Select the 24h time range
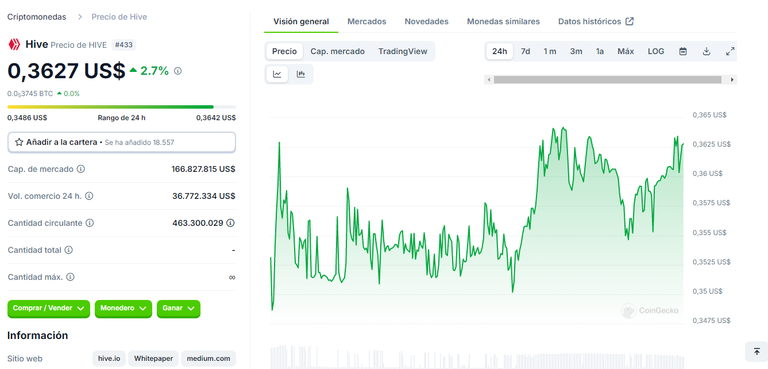768x369 pixels. (500, 51)
